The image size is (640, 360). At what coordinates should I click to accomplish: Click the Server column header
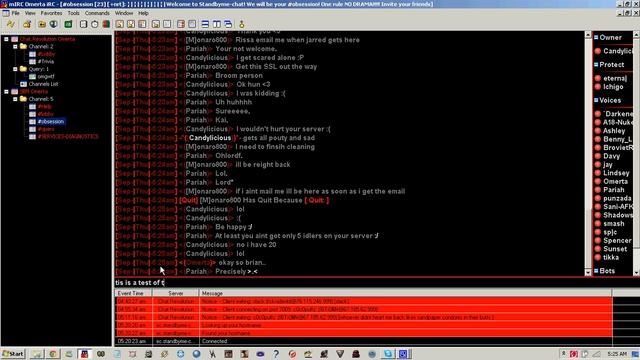click(x=176, y=293)
